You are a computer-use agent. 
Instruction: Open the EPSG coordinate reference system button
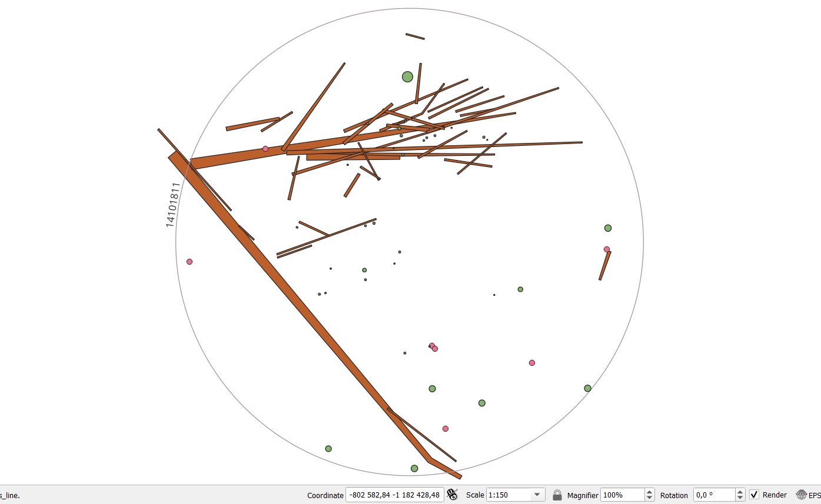808,495
